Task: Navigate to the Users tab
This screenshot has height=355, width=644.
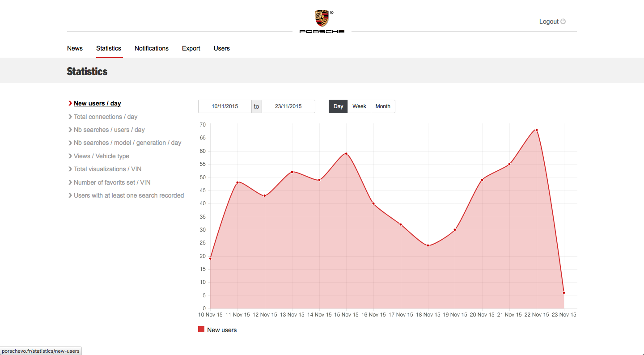Action: (x=222, y=48)
